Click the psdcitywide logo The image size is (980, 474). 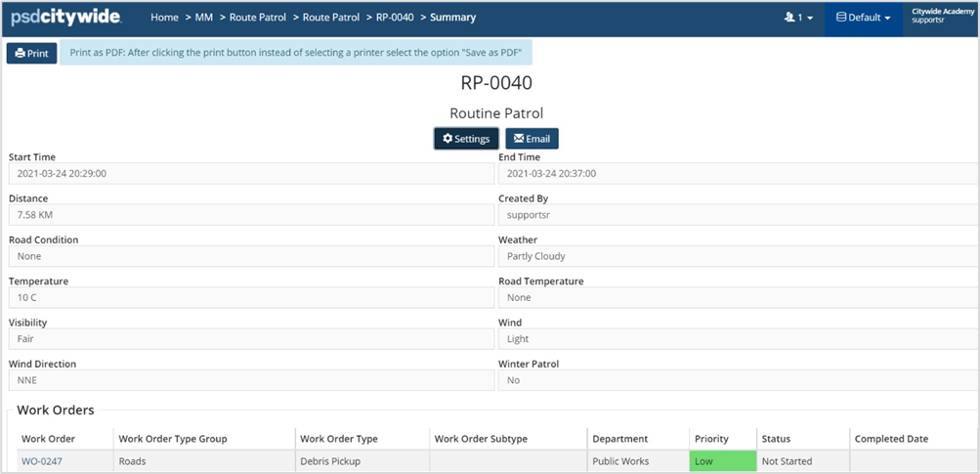[x=65, y=18]
